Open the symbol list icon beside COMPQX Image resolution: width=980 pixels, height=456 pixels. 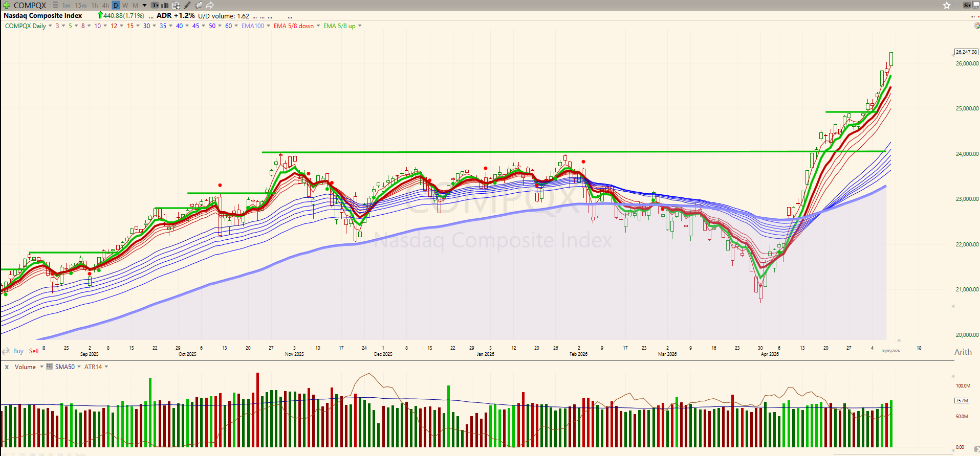tap(55, 5)
